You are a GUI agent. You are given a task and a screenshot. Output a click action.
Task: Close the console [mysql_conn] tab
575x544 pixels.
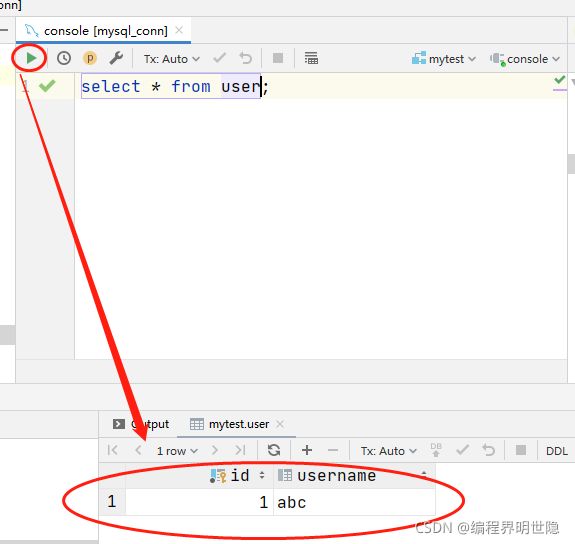click(179, 30)
